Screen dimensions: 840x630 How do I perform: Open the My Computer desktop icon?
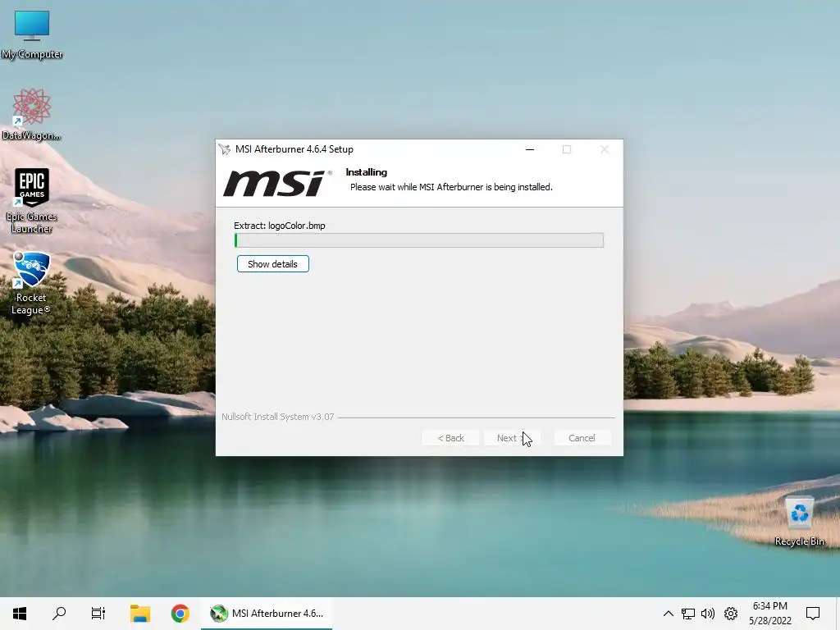point(32,34)
